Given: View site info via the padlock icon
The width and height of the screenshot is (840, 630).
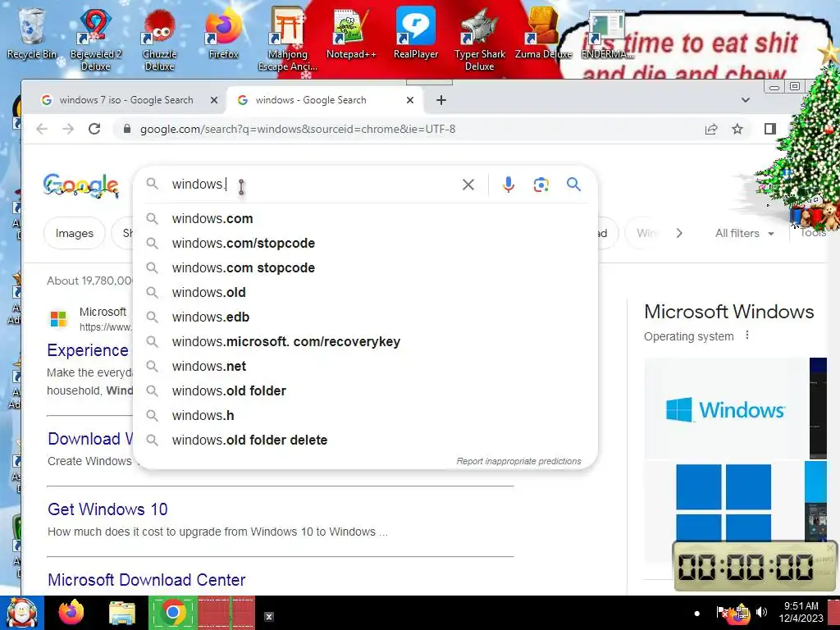Looking at the screenshot, I should pos(127,129).
